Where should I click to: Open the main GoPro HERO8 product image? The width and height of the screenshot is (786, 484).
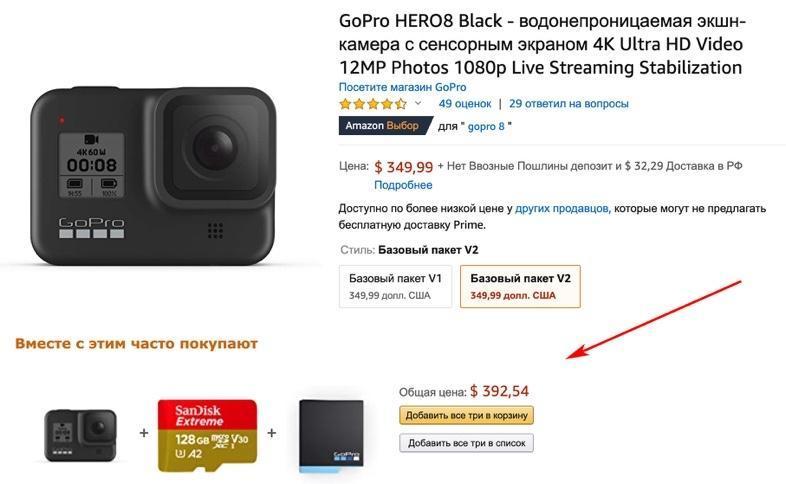pos(153,176)
